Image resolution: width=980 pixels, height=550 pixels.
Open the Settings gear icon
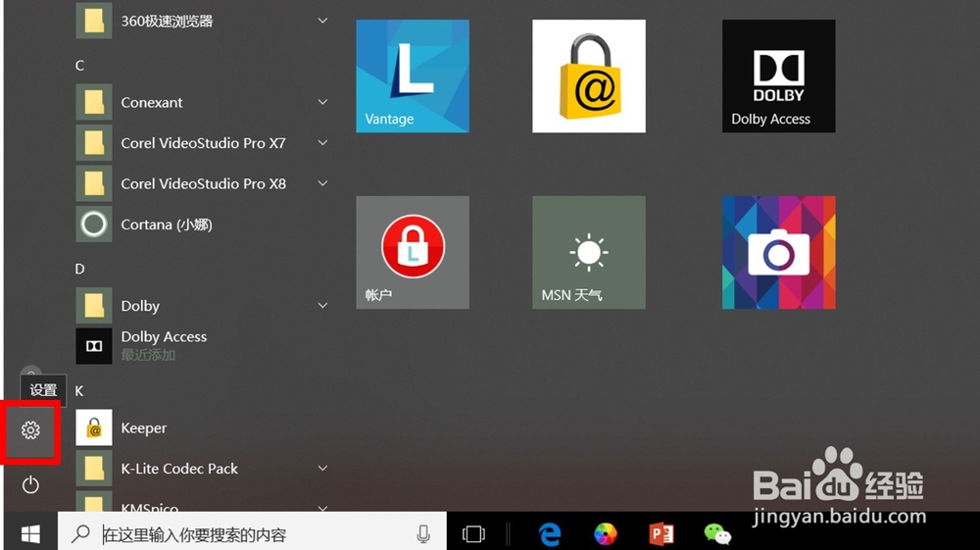pos(30,430)
